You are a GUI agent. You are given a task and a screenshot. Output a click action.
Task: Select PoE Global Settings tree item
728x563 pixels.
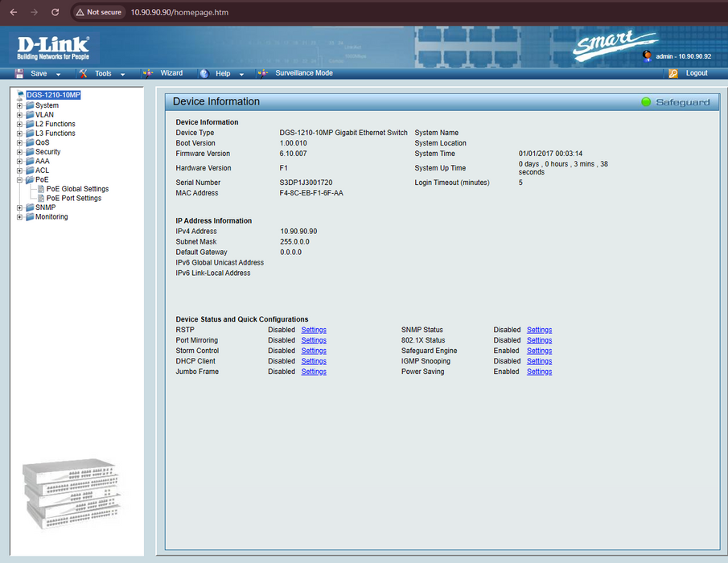click(77, 189)
